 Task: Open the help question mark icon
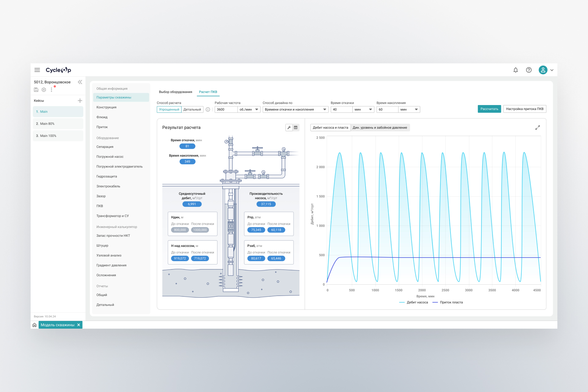[529, 70]
